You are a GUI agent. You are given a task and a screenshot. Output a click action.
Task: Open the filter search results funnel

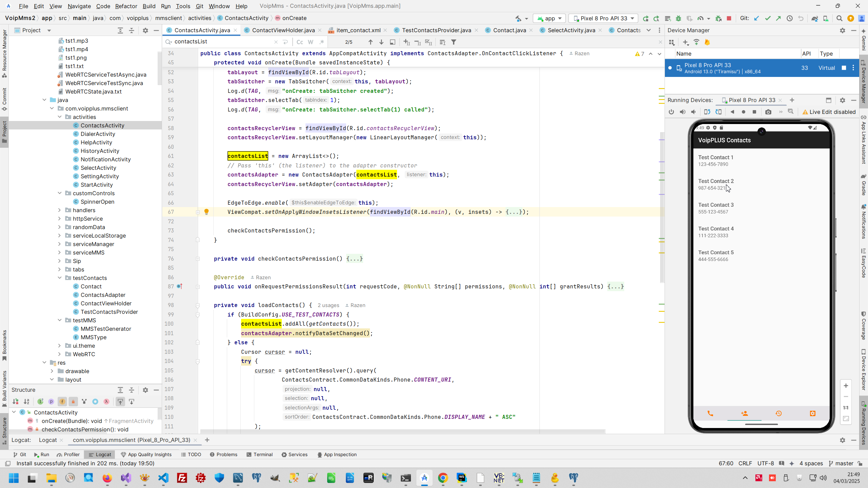point(454,42)
